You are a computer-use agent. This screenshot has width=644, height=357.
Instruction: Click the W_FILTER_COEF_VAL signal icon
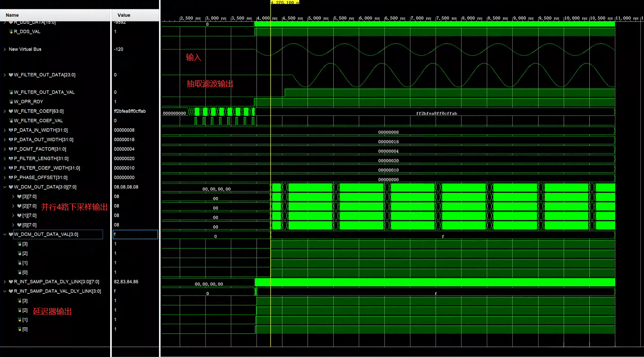[11, 121]
